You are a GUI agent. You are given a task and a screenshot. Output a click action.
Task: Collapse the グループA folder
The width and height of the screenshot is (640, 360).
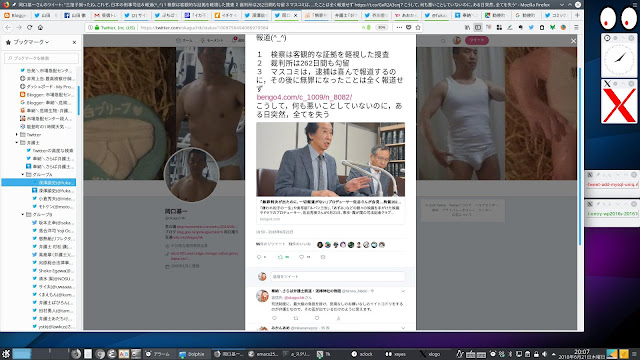pos(23,174)
